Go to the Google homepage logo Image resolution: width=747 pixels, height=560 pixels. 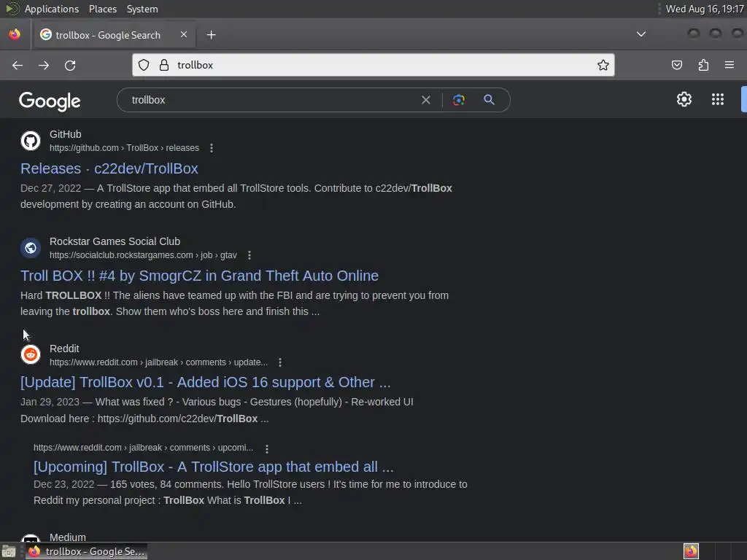click(x=50, y=101)
